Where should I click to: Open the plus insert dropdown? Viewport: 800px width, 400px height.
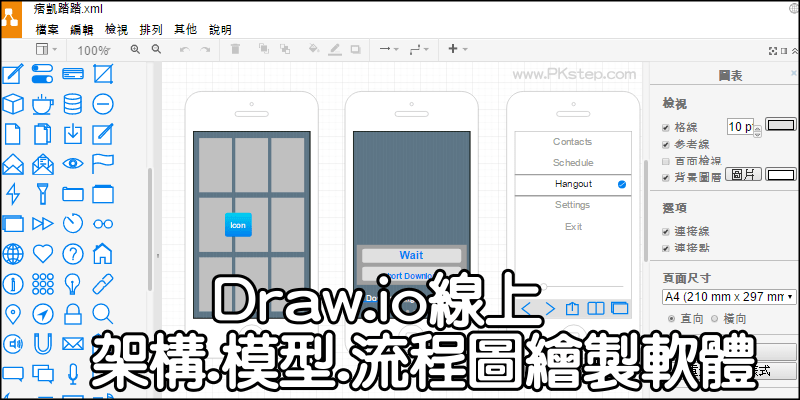click(457, 49)
